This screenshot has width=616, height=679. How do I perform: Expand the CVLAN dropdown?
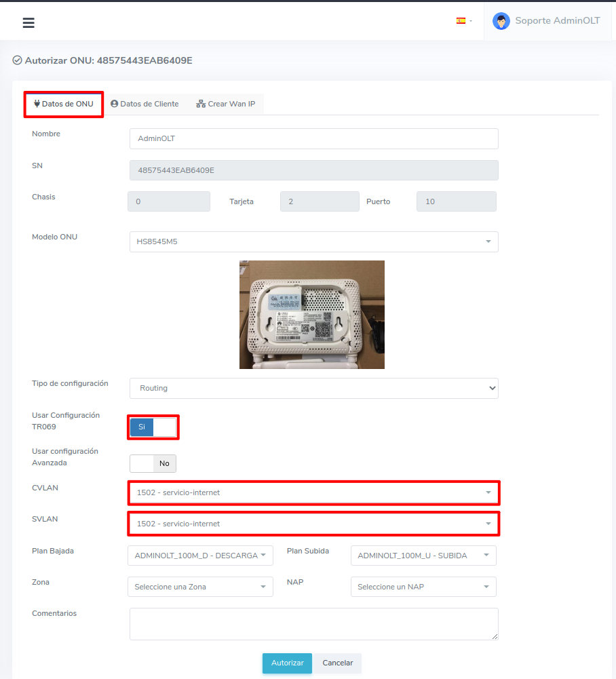point(313,492)
